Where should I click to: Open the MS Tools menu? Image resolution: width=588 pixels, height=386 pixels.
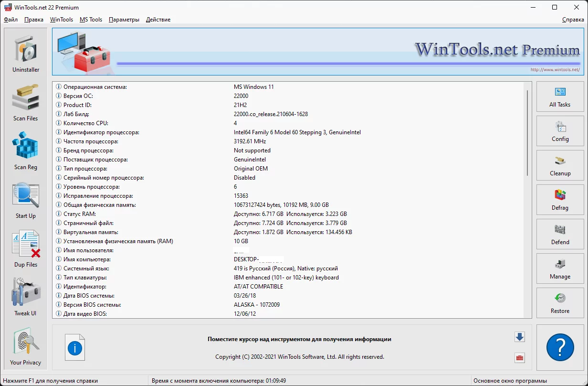point(91,20)
